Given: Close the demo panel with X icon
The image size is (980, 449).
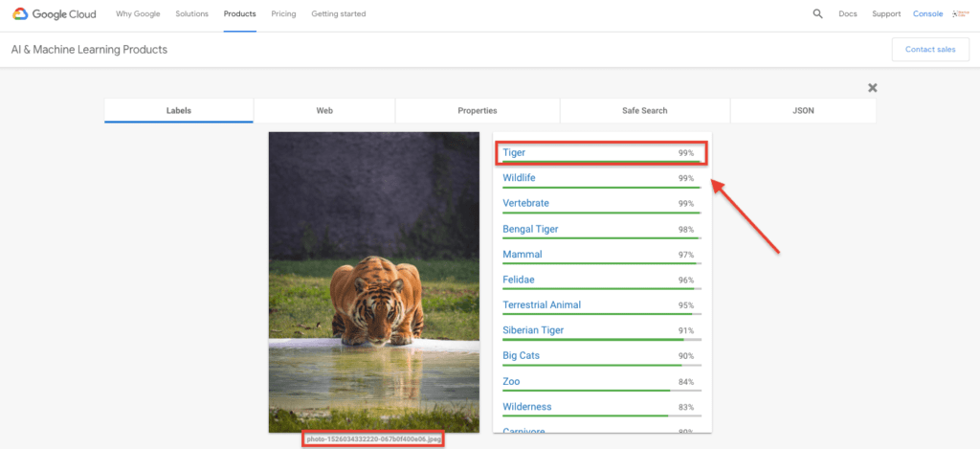Looking at the screenshot, I should [x=872, y=88].
